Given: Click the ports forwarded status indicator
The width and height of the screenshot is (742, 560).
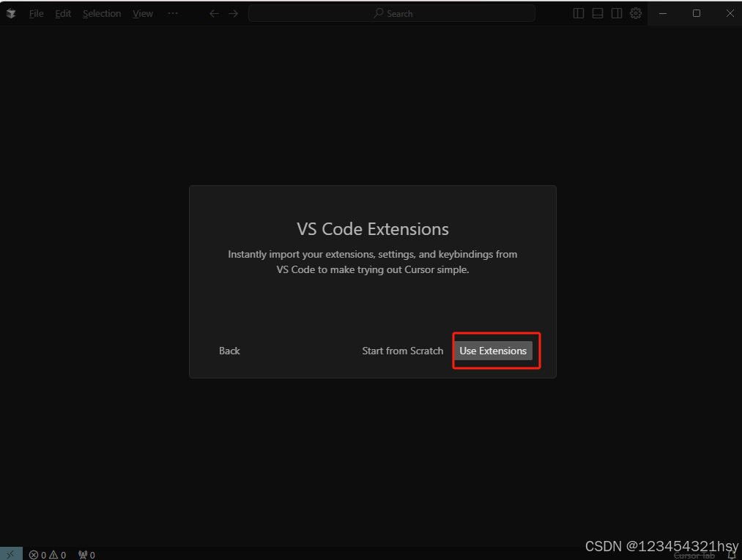Looking at the screenshot, I should point(86,555).
